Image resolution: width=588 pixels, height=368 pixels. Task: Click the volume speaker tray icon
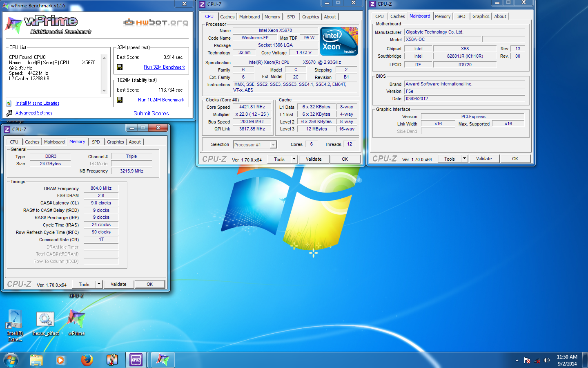[x=547, y=360]
